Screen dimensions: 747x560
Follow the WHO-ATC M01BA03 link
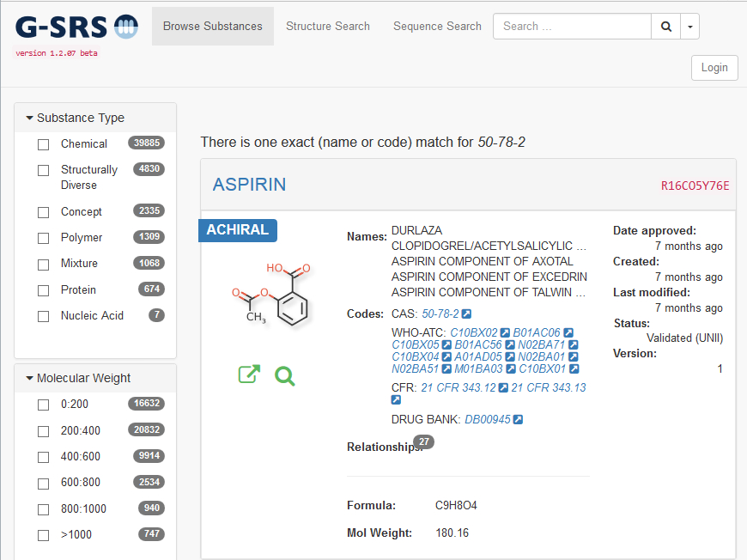[x=479, y=368]
